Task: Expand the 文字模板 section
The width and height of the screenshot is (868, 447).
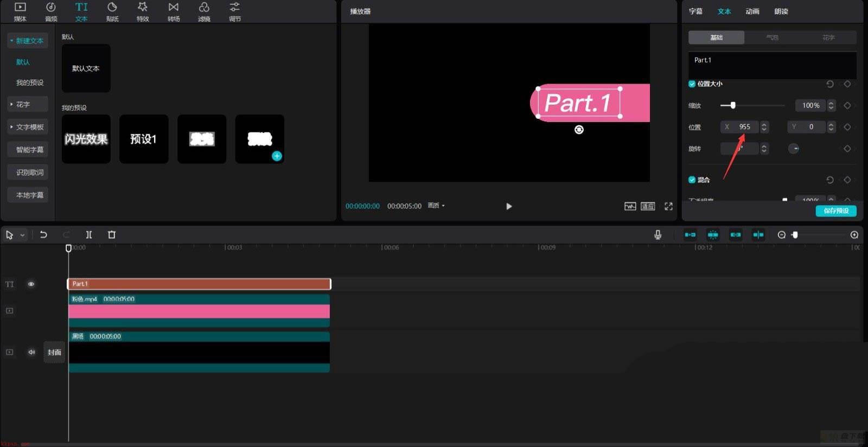Action: (x=28, y=127)
